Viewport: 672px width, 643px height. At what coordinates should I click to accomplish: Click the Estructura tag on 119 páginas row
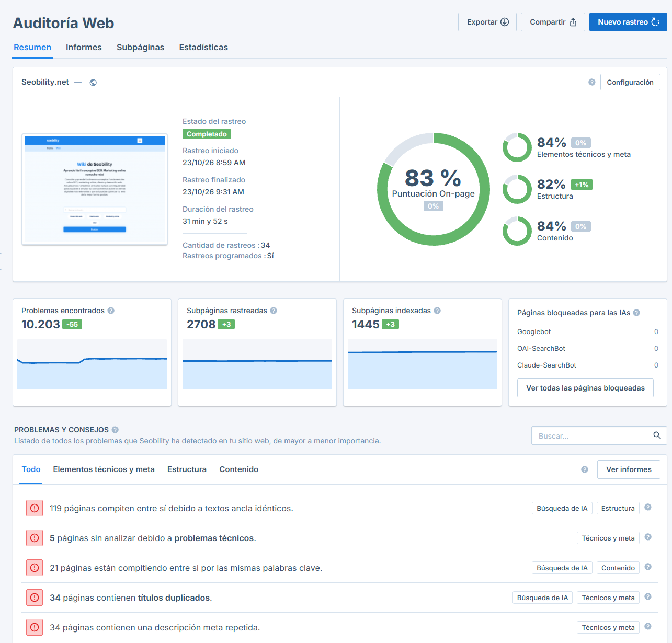click(x=618, y=508)
